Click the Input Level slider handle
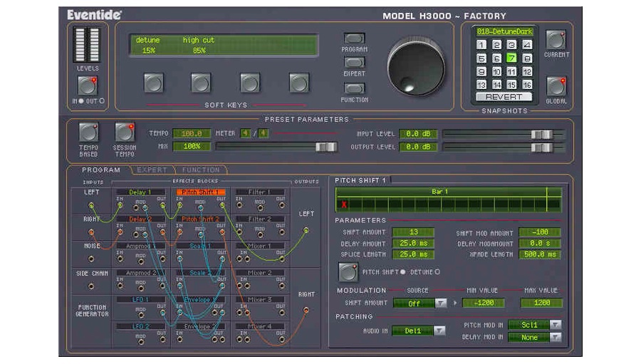The width and height of the screenshot is (641, 364). pyautogui.click(x=542, y=134)
